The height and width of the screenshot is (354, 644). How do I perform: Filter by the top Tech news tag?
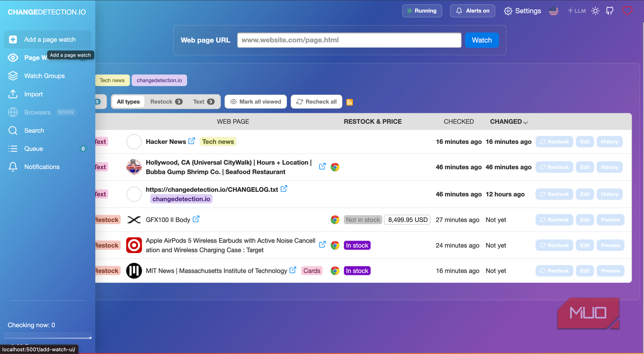112,80
